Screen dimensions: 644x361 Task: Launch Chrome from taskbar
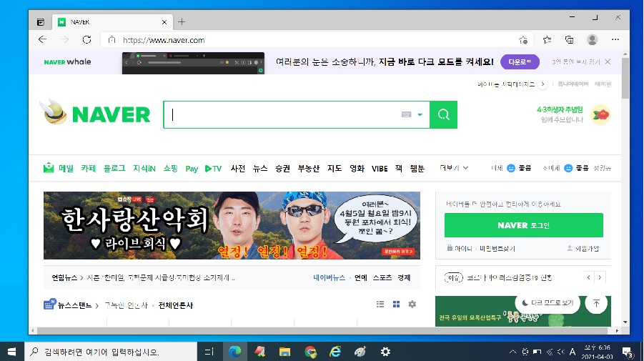pyautogui.click(x=310, y=352)
